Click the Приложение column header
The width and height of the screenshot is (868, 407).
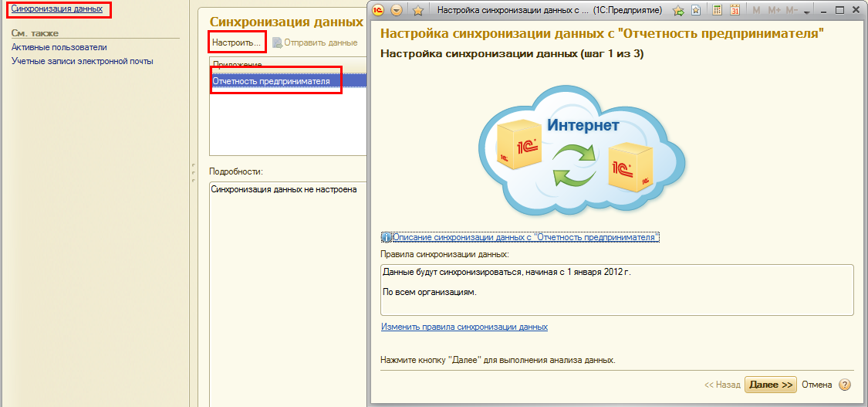coord(288,63)
